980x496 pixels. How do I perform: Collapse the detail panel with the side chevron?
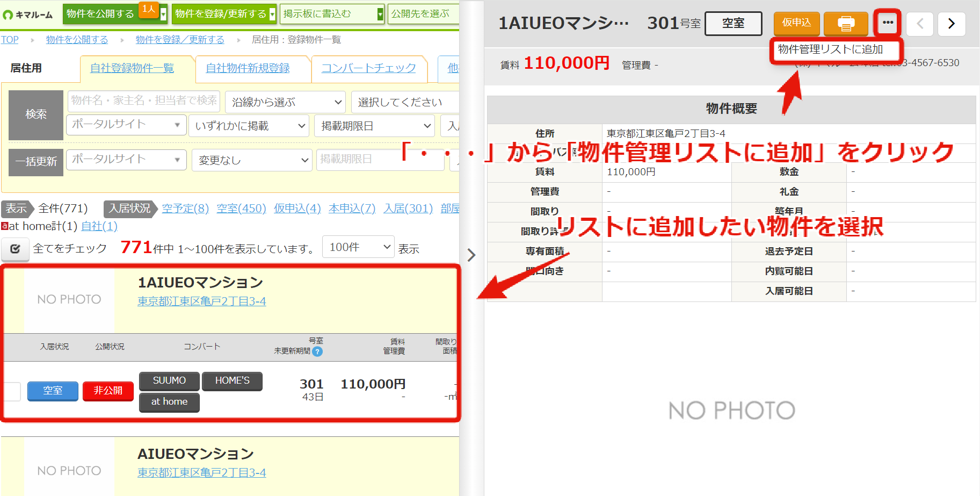tap(471, 255)
